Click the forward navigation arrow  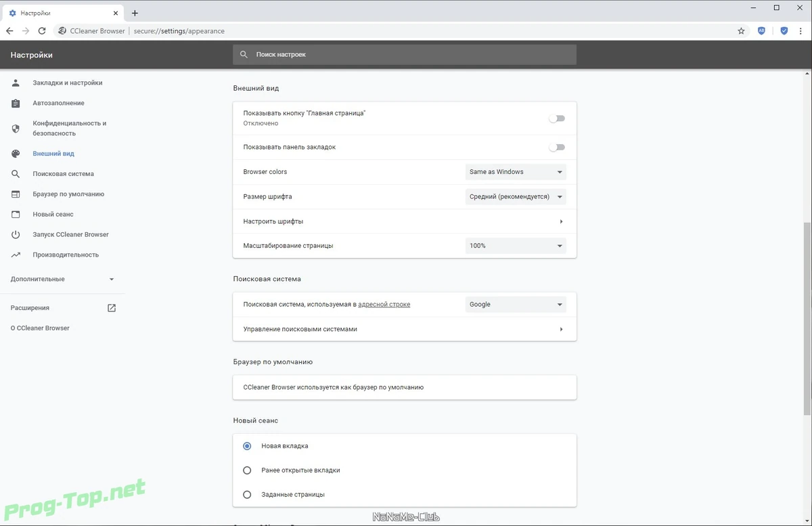click(x=26, y=31)
